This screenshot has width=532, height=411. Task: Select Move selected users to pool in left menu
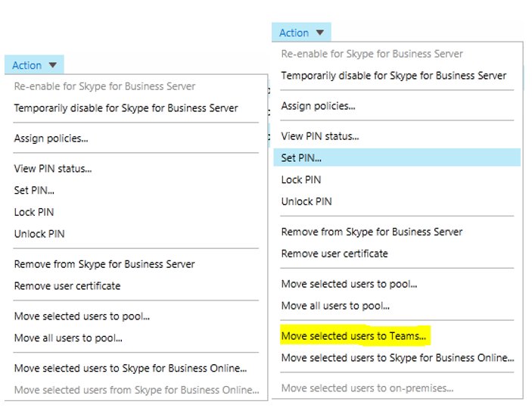coord(82,316)
